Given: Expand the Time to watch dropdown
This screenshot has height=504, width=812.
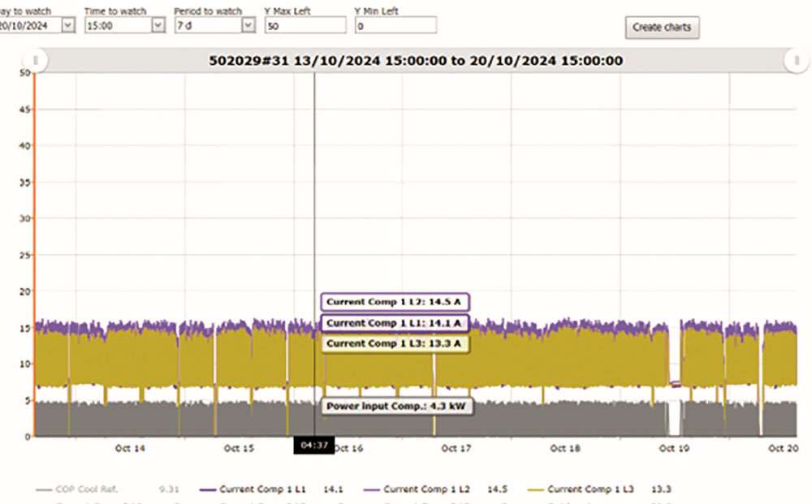Looking at the screenshot, I should (x=158, y=26).
